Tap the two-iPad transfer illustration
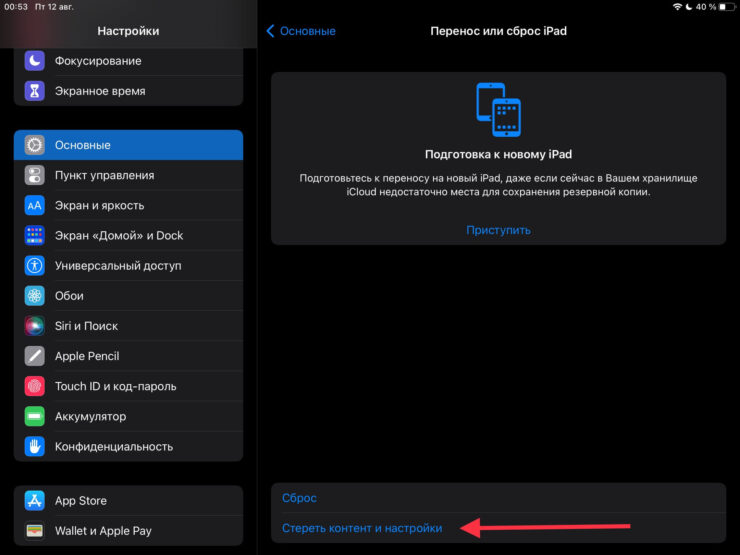The height and width of the screenshot is (555, 740). [498, 110]
